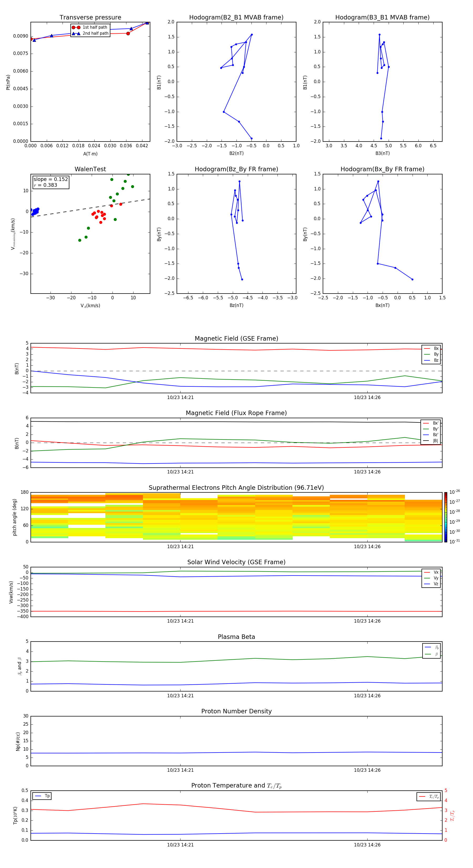Click the 'By' legend entry in GSE panel
Image resolution: width=473 pixels, height=868 pixels.
click(431, 354)
